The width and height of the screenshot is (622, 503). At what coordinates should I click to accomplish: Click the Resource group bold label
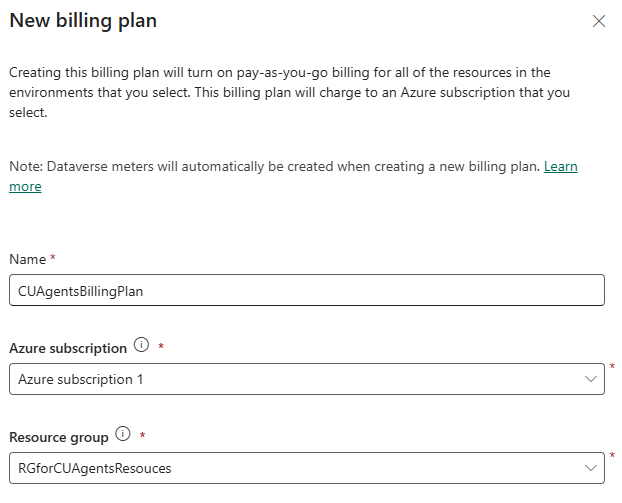[59, 437]
